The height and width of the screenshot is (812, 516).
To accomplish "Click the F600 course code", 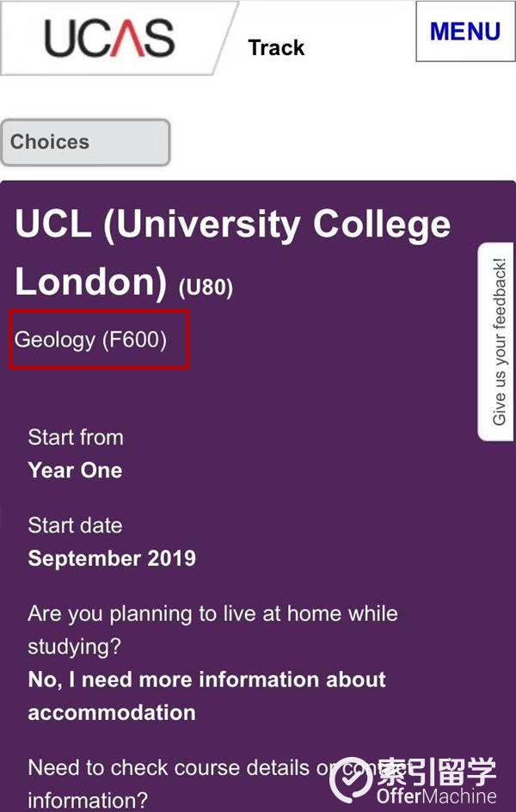I will click(134, 340).
